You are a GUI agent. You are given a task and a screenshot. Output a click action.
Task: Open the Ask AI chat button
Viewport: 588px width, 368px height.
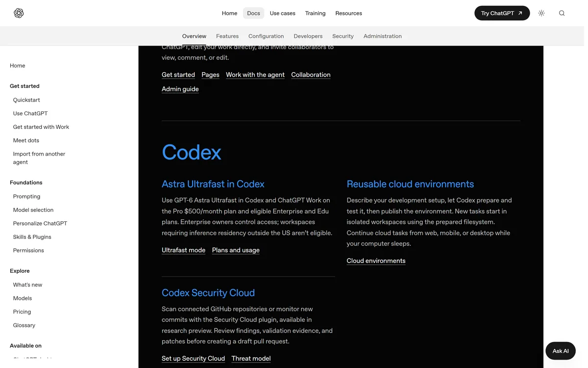(x=561, y=351)
